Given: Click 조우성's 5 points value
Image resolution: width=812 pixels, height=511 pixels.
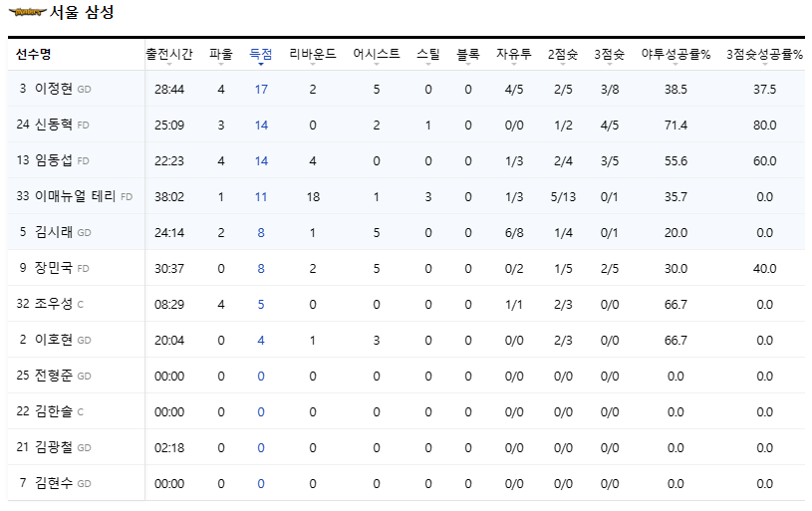Looking at the screenshot, I should pyautogui.click(x=261, y=305).
